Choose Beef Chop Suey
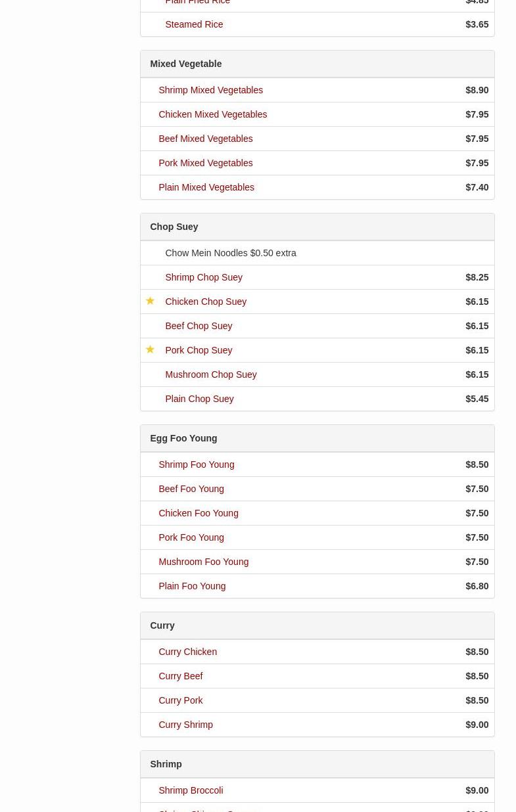This screenshot has width=516, height=812. 199,326
